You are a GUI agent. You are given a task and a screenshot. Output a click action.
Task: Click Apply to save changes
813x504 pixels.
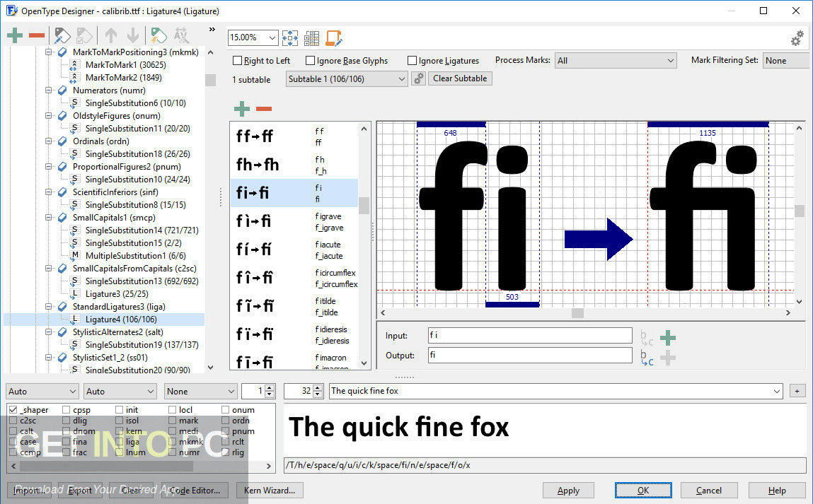tap(568, 490)
